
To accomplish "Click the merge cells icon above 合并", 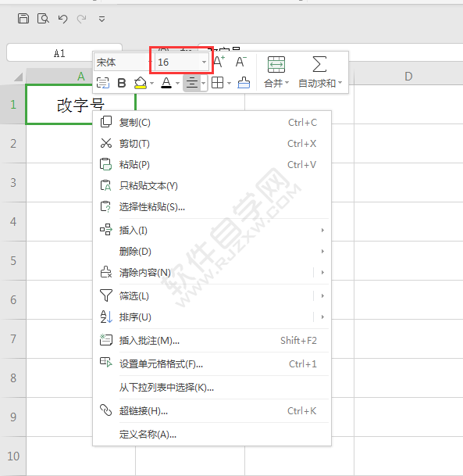I will click(276, 64).
